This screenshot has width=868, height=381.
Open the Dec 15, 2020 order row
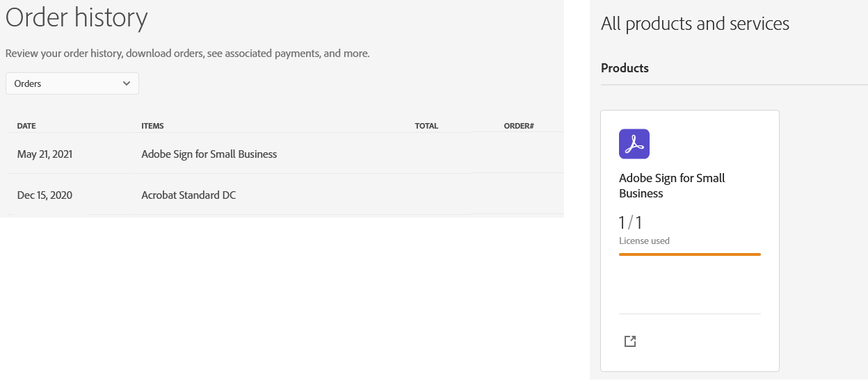(x=45, y=195)
